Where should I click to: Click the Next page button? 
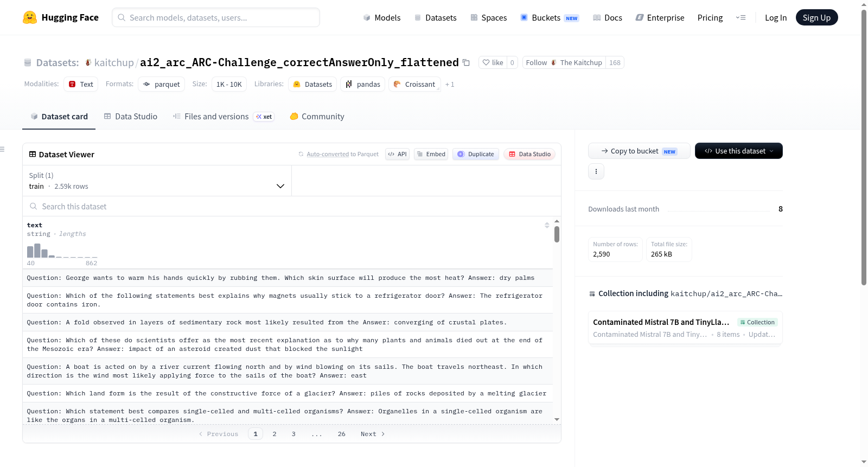pyautogui.click(x=373, y=434)
